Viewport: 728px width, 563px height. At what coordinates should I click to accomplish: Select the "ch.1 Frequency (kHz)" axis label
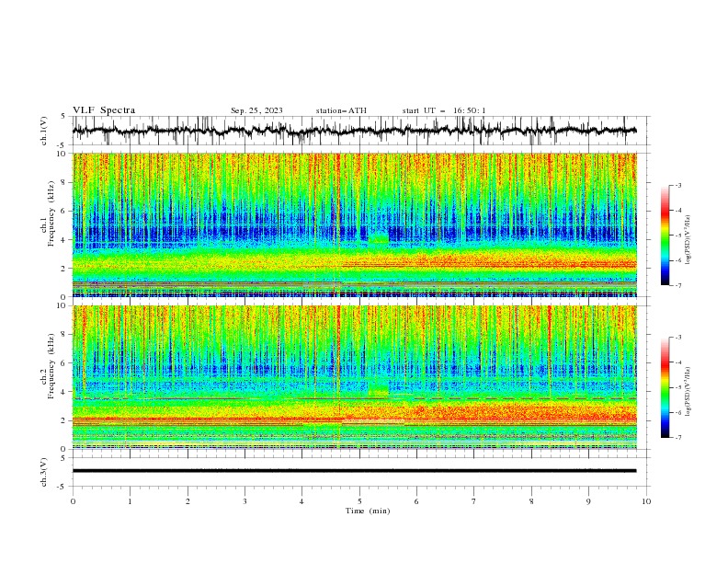(48, 214)
